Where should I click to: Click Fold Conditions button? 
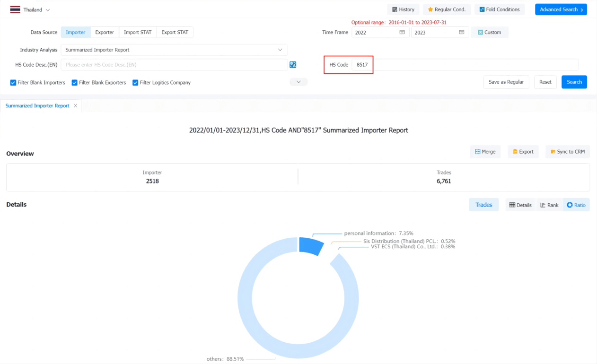(x=499, y=9)
